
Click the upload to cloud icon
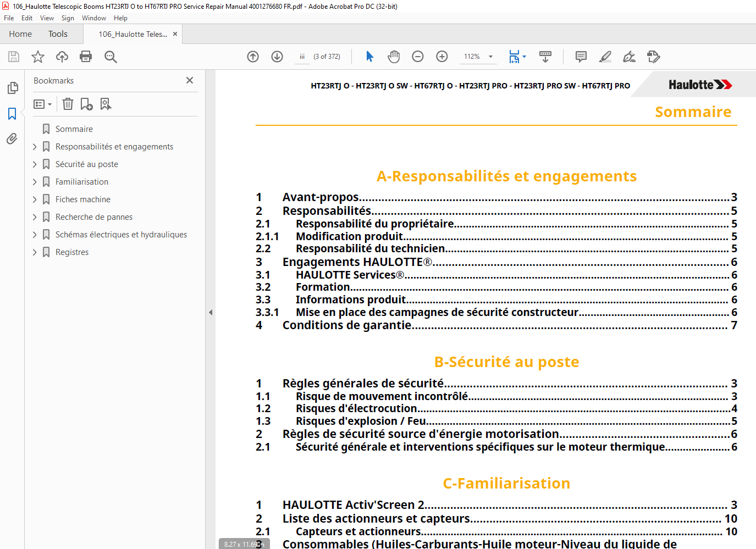point(62,57)
